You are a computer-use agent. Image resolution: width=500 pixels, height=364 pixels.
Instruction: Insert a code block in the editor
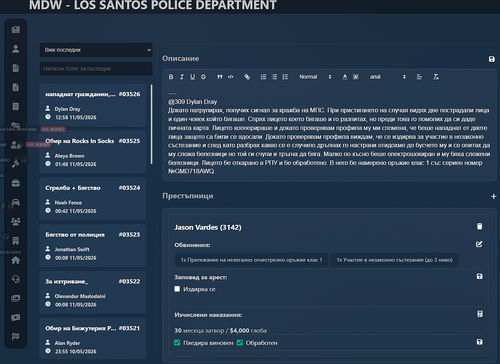[230, 77]
